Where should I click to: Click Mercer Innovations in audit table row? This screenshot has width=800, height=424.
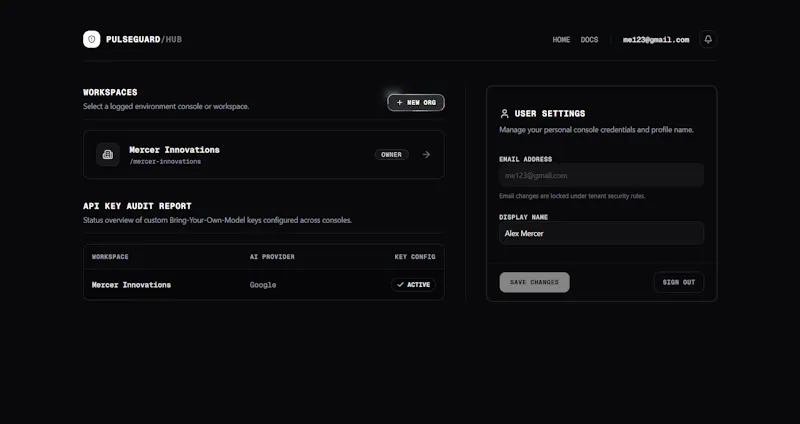point(131,285)
